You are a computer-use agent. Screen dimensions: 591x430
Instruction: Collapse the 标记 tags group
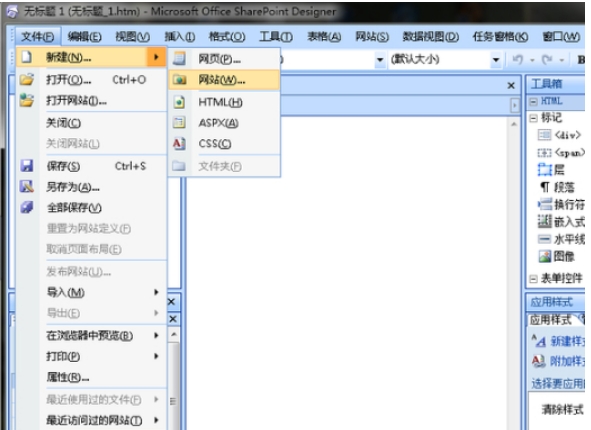[x=533, y=118]
